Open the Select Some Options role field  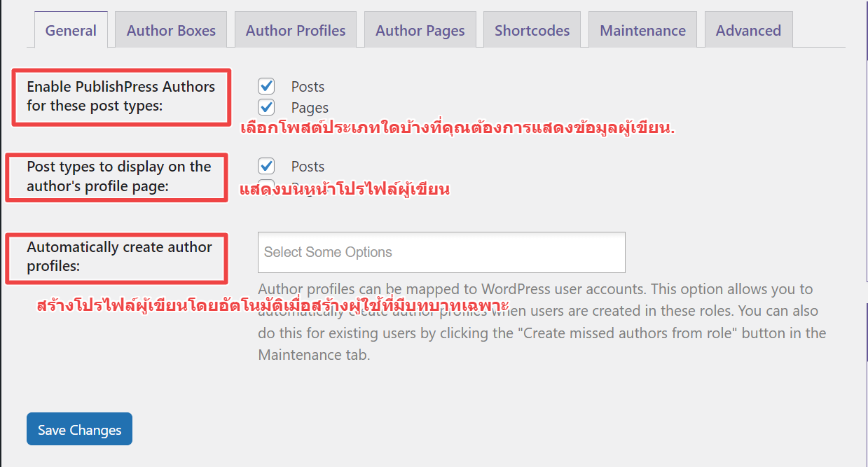441,252
